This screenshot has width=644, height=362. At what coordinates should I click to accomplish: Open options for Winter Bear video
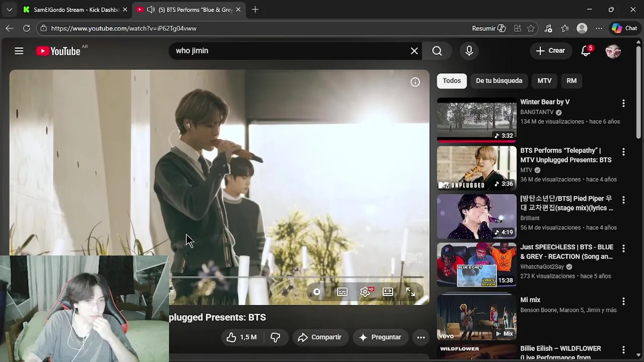pyautogui.click(x=623, y=103)
